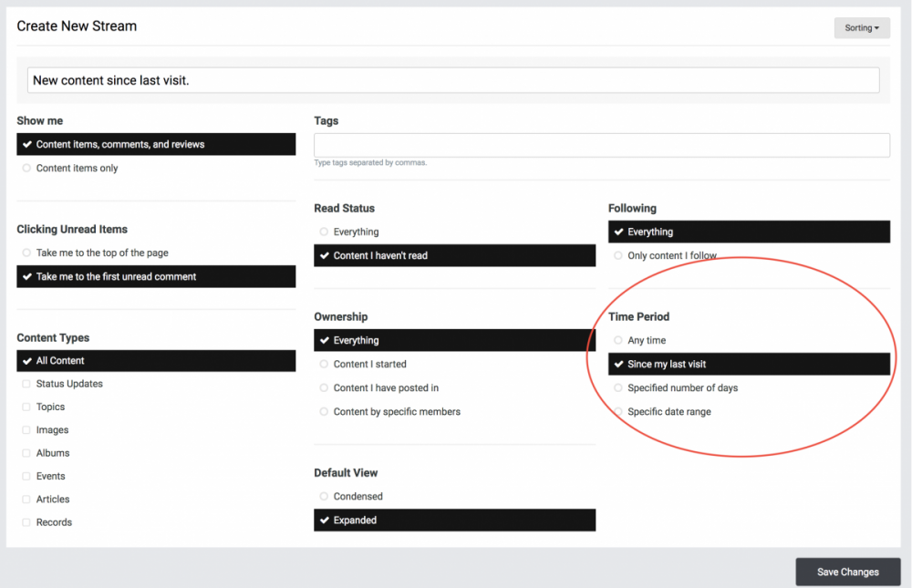912x588 pixels.
Task: Click the Save Changes button
Action: click(x=847, y=572)
